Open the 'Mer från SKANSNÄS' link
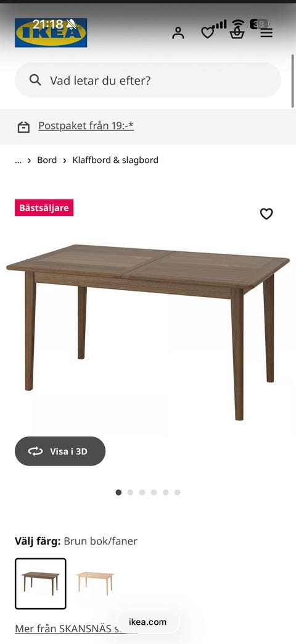Screen dimensions: 296x644 [76, 629]
